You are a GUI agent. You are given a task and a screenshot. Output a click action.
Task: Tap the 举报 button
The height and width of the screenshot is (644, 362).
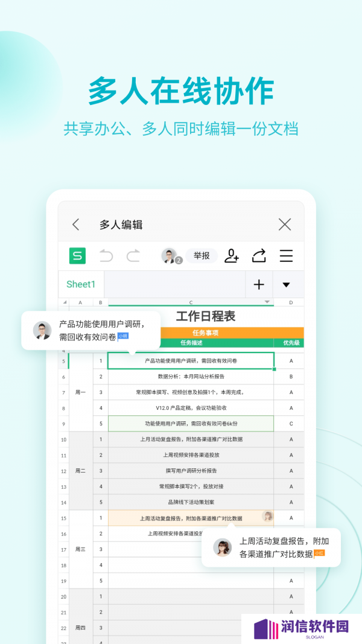[x=202, y=256]
